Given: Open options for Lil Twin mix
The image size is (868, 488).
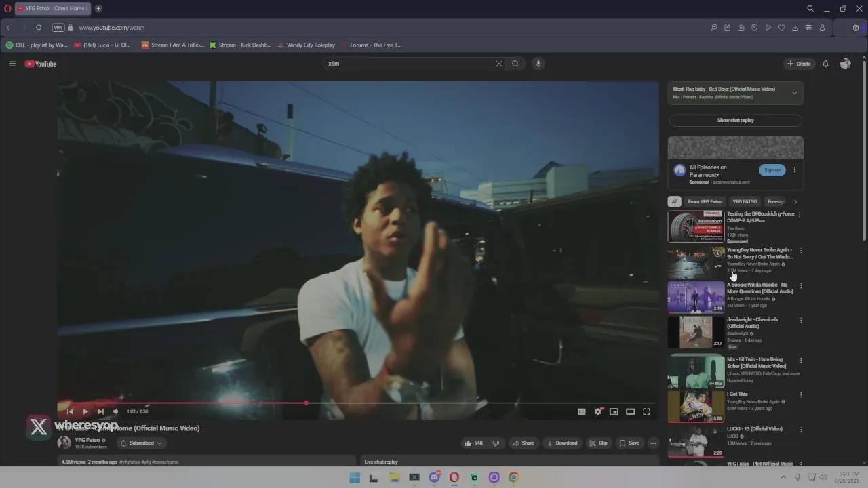Looking at the screenshot, I should pyautogui.click(x=800, y=361).
